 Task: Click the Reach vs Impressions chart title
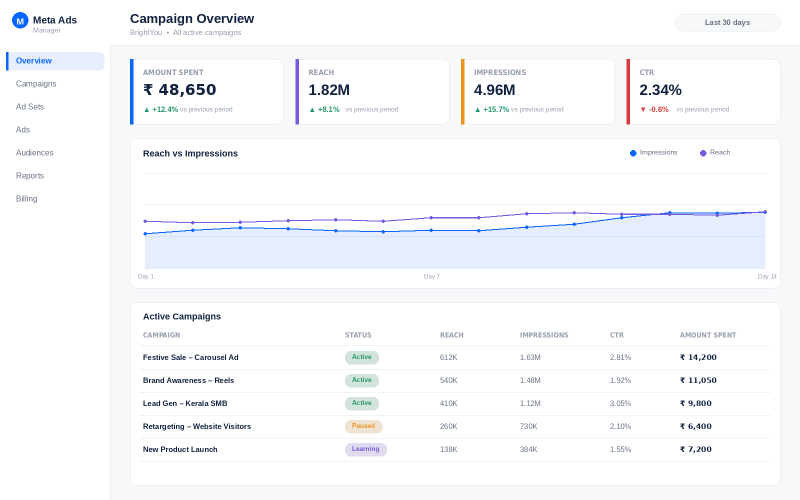pyautogui.click(x=190, y=154)
